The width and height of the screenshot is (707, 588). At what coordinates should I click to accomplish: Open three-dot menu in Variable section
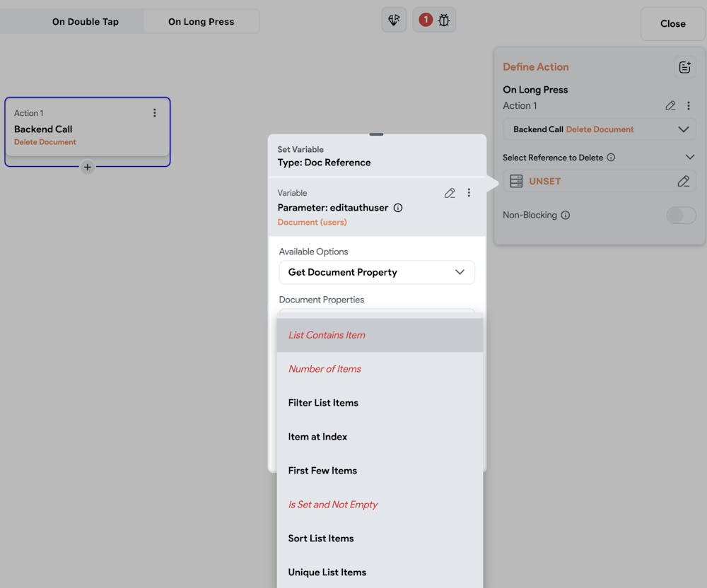coord(469,193)
